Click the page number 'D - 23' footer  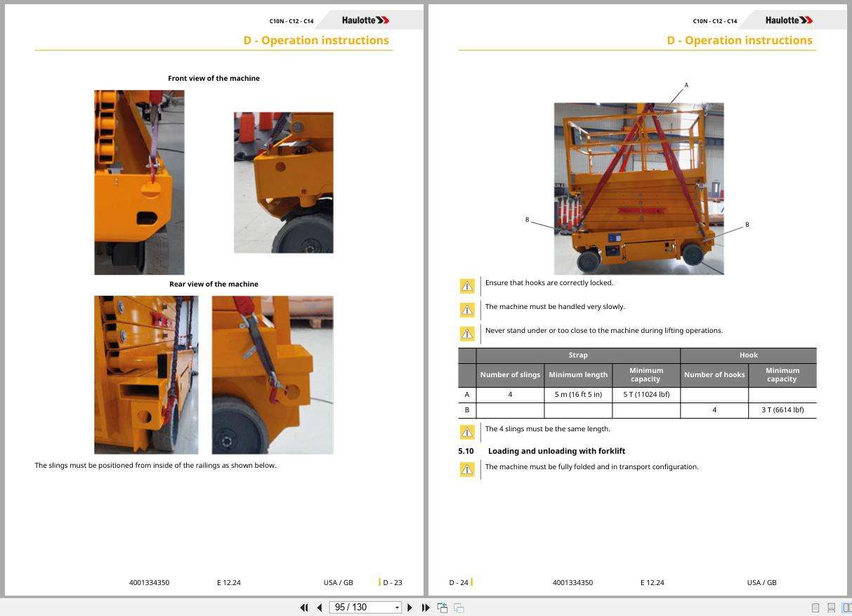point(393,582)
